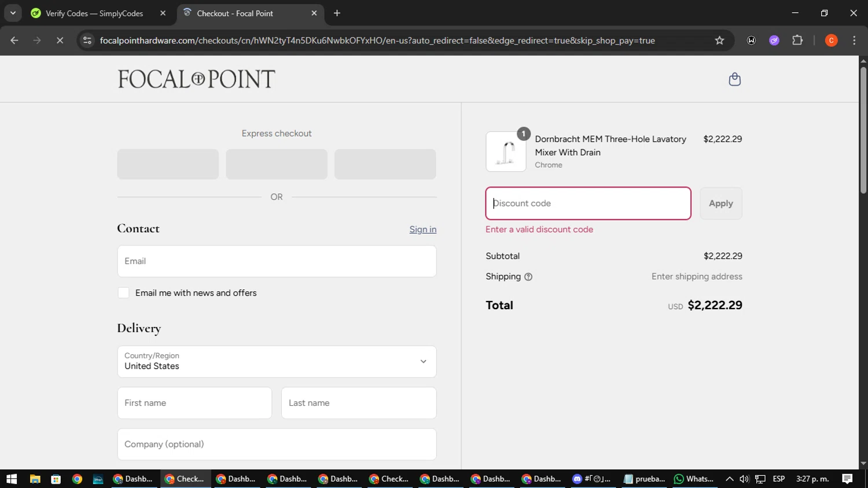Click the scrollbar down arrow
Viewport: 868px width, 488px height.
pos(863,464)
